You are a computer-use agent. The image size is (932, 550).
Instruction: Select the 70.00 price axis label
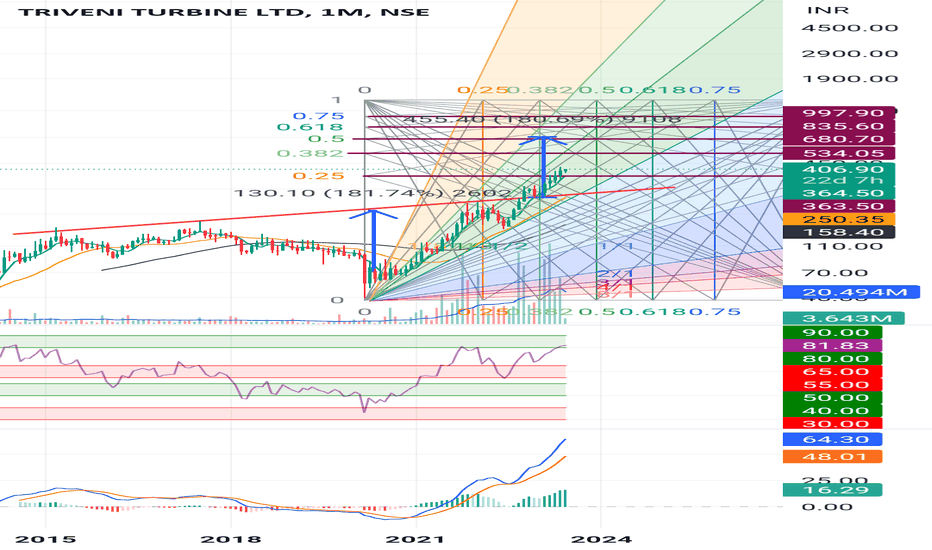pos(835,274)
